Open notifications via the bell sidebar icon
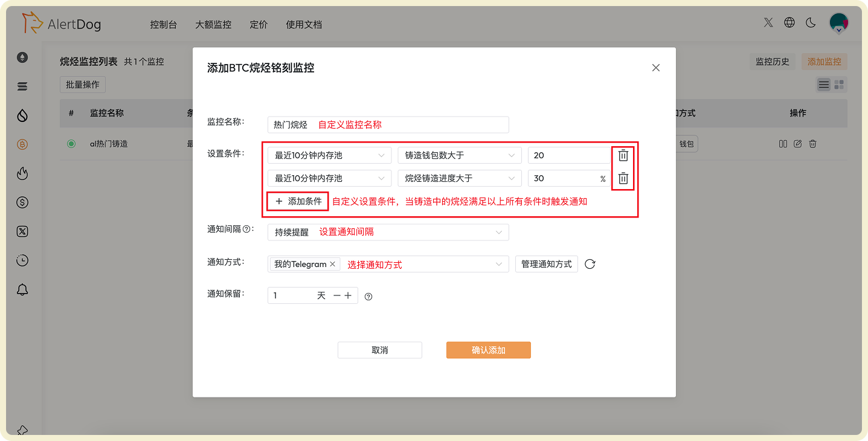 point(22,289)
